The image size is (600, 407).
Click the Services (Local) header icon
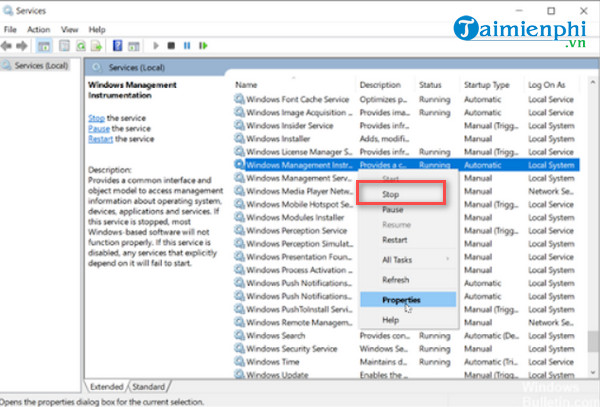pos(96,68)
